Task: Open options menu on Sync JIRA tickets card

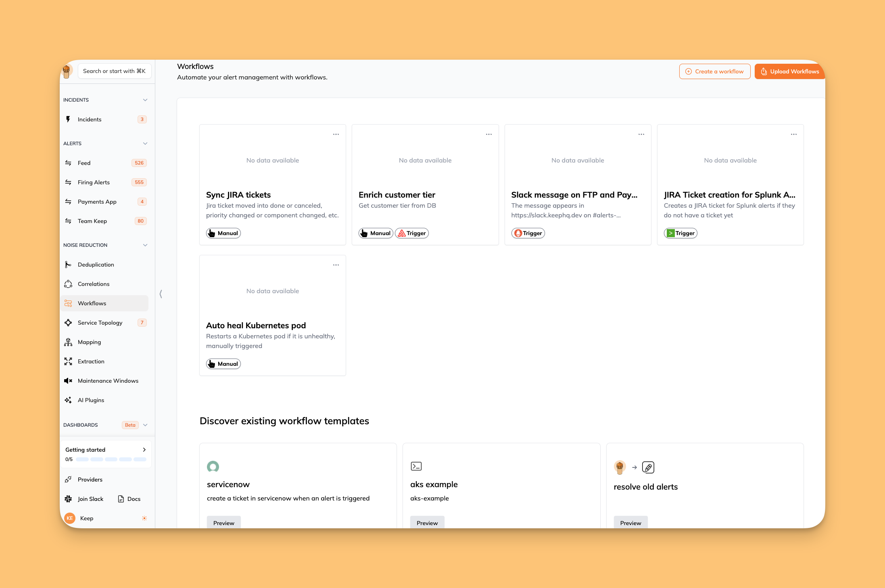Action: click(x=336, y=134)
